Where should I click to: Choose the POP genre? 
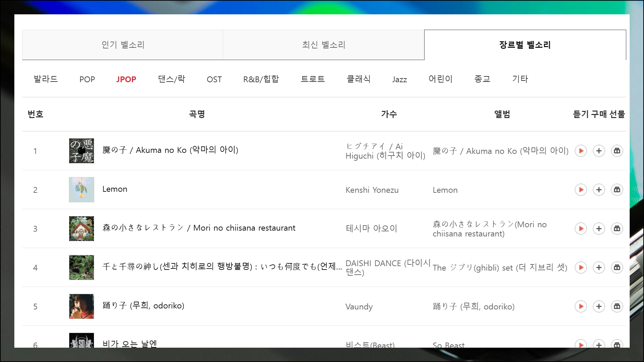tap(87, 79)
